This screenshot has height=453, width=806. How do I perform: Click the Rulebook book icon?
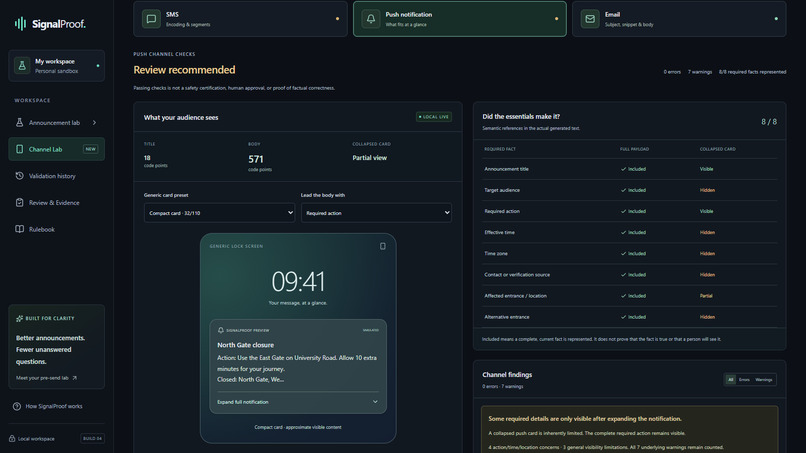click(20, 229)
